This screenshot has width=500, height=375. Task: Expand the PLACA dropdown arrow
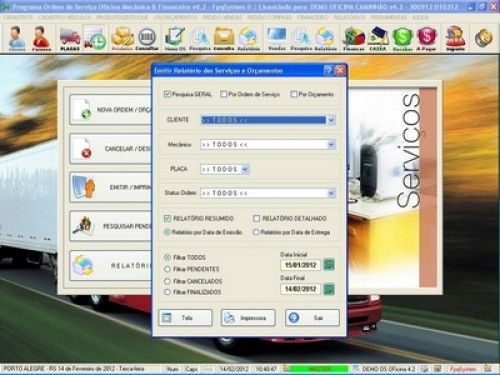tap(245, 169)
